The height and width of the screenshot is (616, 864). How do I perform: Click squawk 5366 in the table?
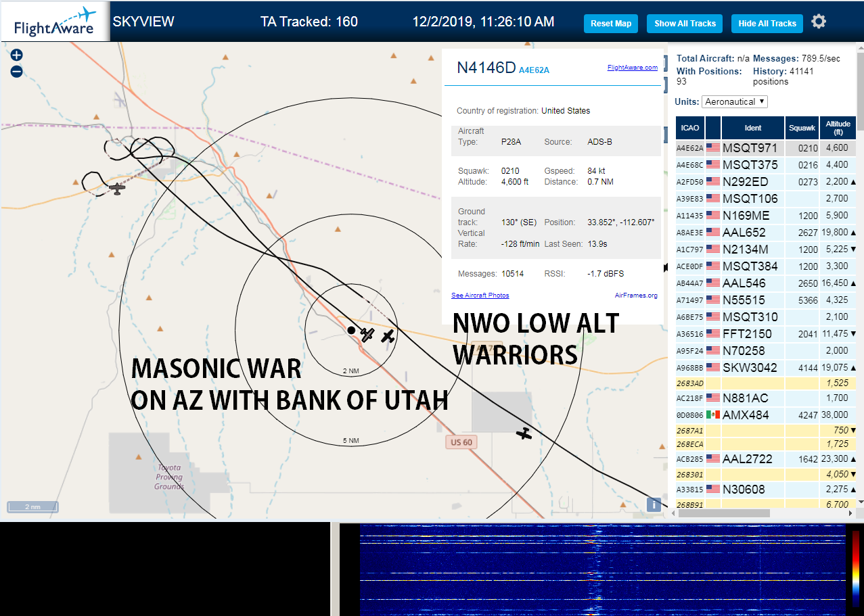[x=807, y=300]
